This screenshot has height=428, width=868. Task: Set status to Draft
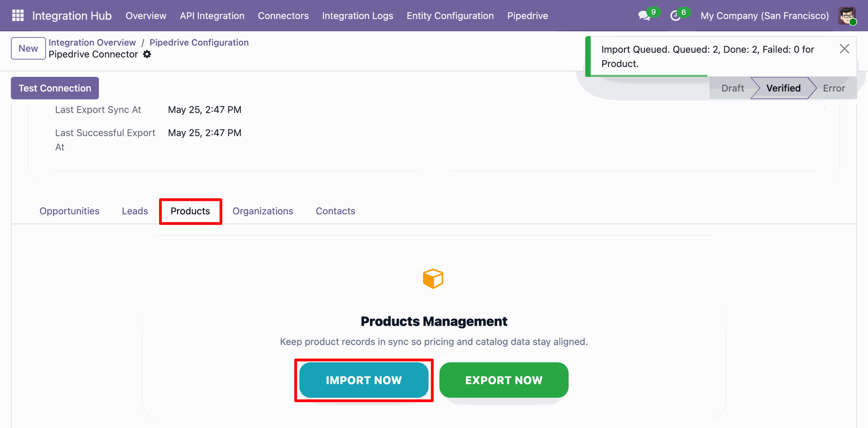point(732,88)
